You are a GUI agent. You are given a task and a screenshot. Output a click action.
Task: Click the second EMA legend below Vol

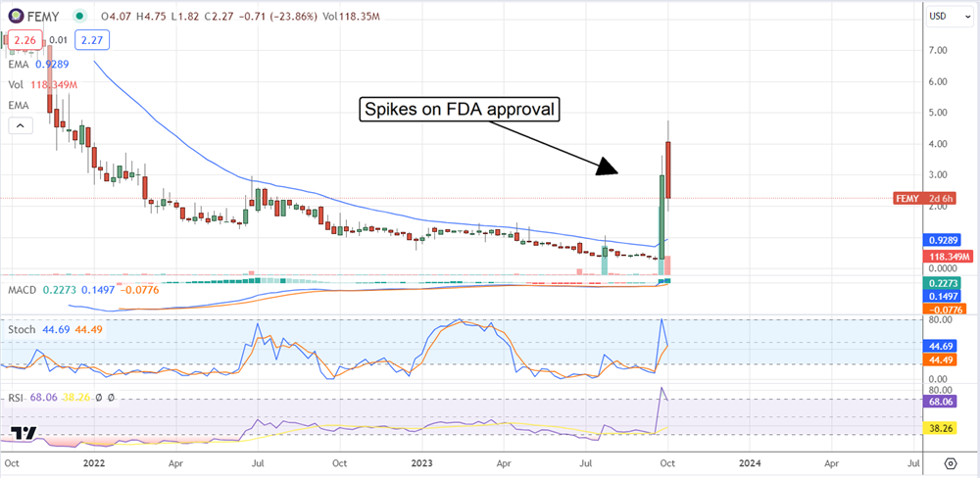[17, 106]
